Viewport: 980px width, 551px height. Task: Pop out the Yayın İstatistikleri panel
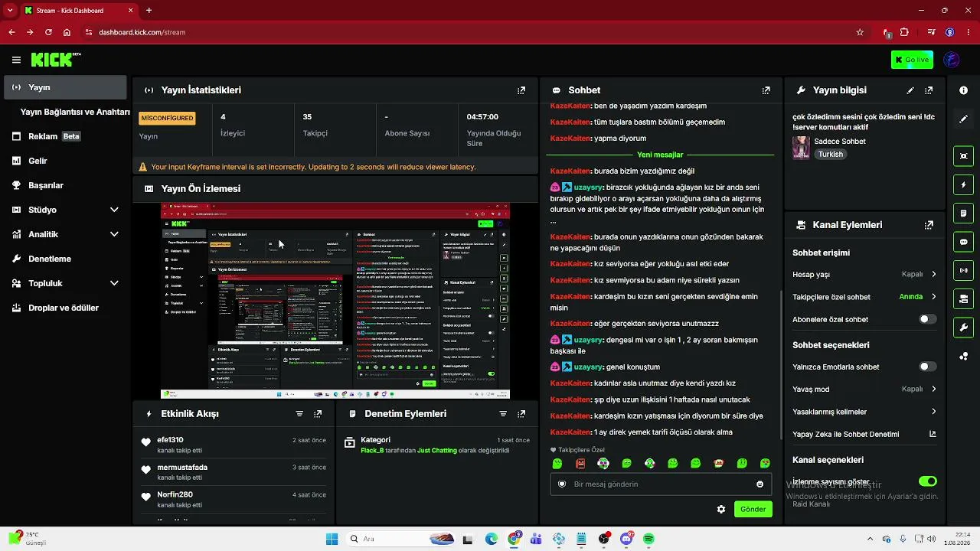(521, 90)
